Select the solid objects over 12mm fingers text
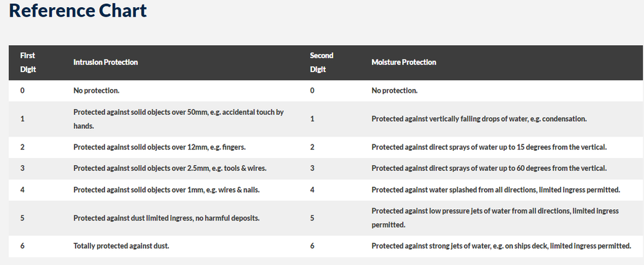Viewport: 644px width, 265px height. tap(159, 147)
